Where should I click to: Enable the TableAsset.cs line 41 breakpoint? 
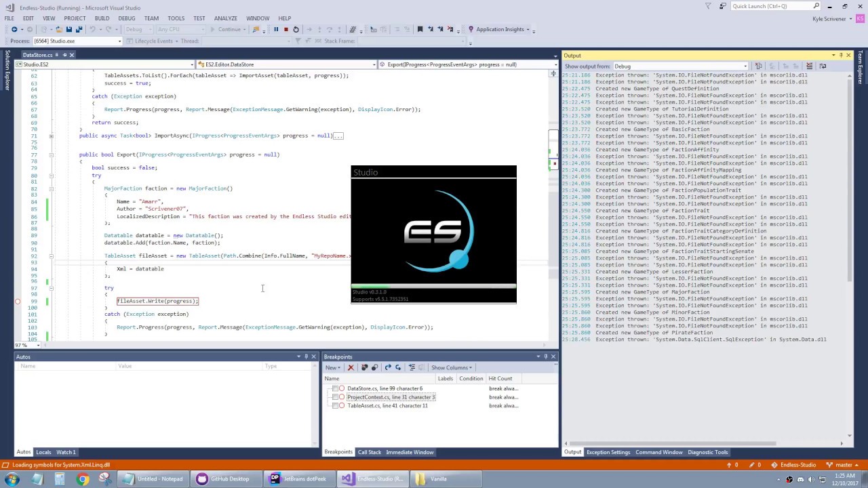[335, 405]
